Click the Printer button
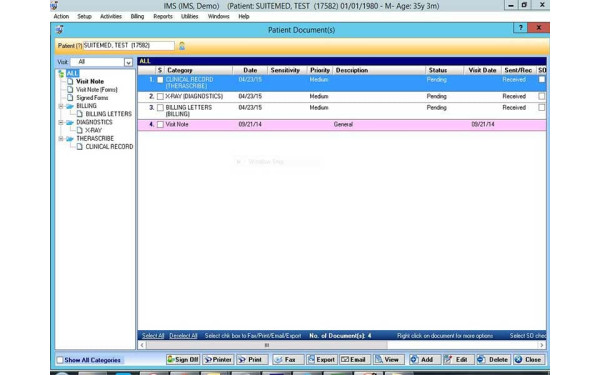 point(218,360)
